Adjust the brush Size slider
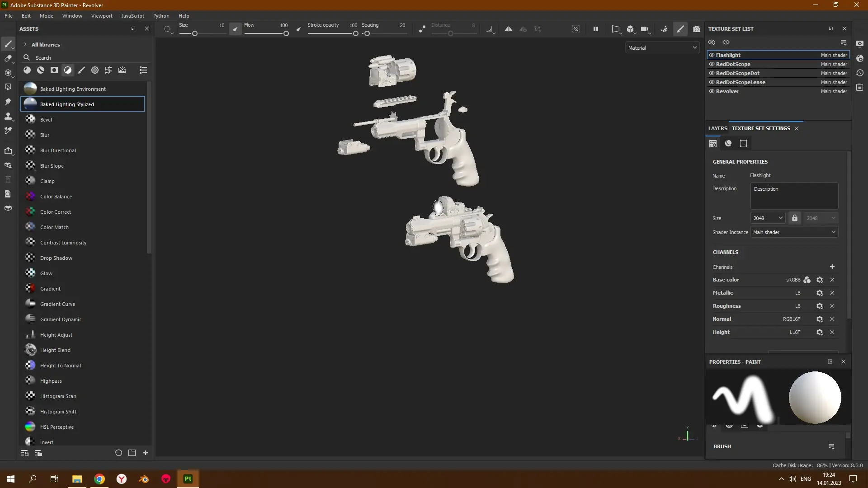 pyautogui.click(x=194, y=33)
